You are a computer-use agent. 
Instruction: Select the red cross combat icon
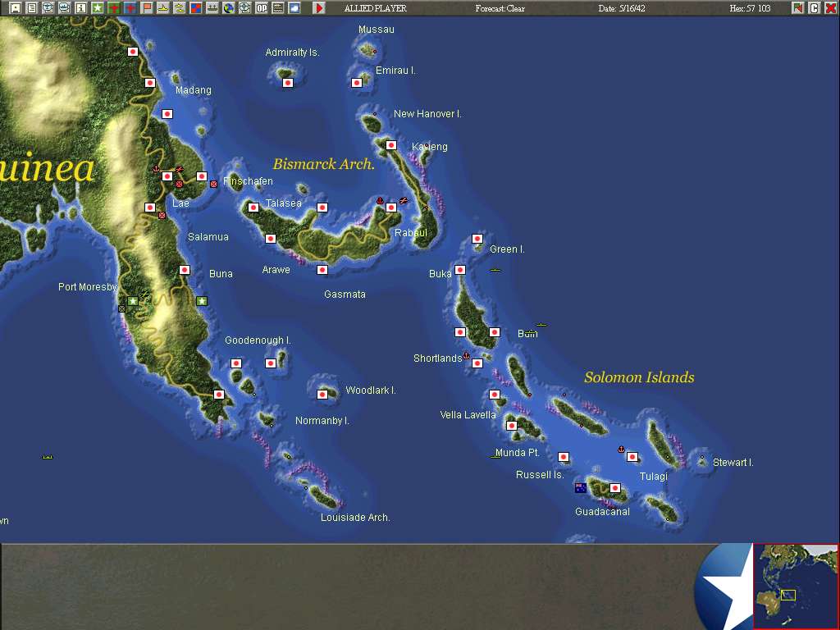(114, 8)
